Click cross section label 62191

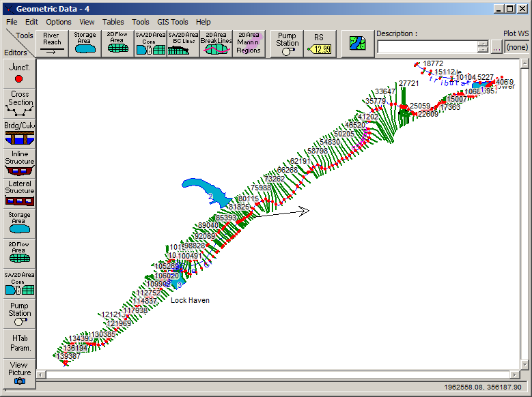tap(300, 161)
